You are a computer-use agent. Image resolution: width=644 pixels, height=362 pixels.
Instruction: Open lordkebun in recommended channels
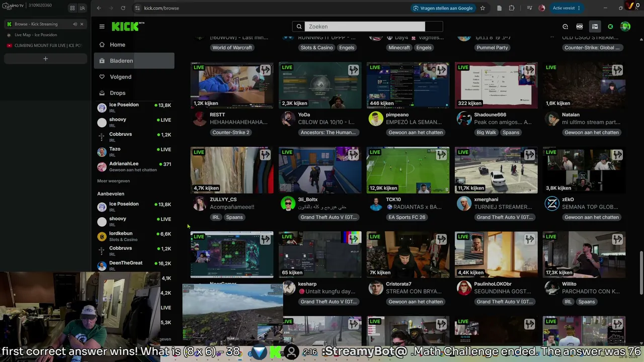[x=134, y=236]
